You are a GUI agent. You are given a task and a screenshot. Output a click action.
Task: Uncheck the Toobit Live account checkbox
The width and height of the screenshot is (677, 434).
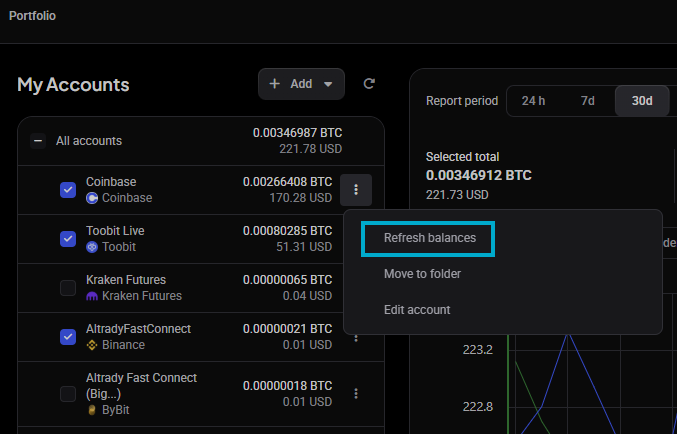tap(68, 239)
